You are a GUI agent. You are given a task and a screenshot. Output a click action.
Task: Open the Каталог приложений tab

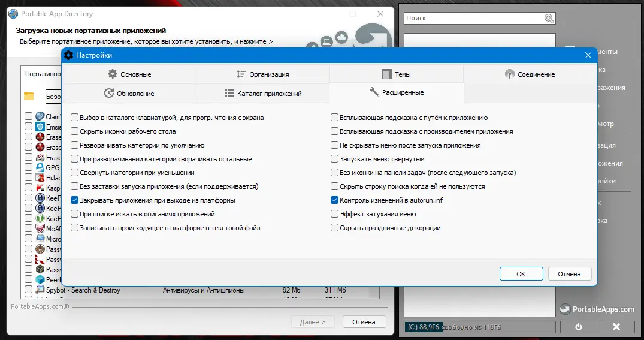[263, 93]
